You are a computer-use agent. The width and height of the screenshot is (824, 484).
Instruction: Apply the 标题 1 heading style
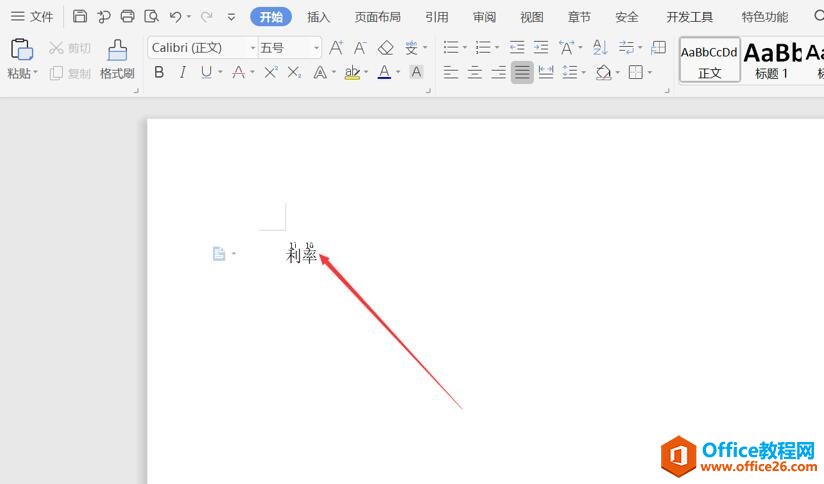point(772,59)
